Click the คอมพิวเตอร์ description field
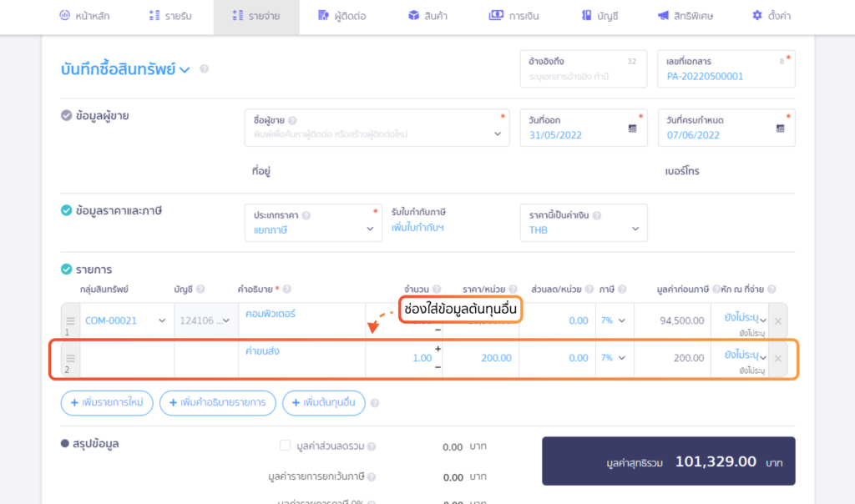855x504 pixels. click(301, 321)
